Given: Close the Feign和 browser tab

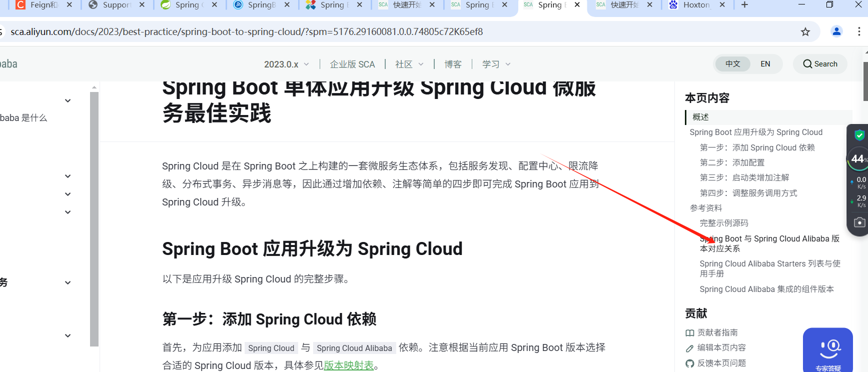Looking at the screenshot, I should point(70,4).
